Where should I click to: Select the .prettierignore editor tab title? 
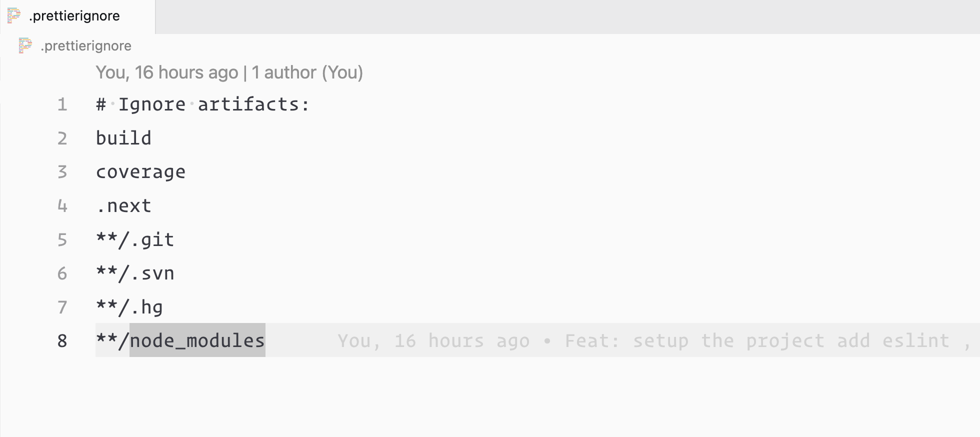[x=74, y=16]
